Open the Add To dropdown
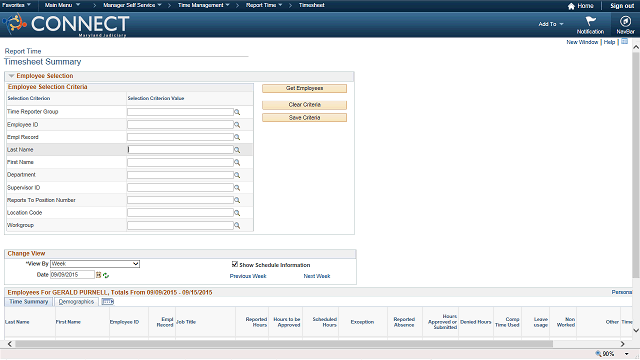Screen dimensions: 640x360 coord(551,24)
